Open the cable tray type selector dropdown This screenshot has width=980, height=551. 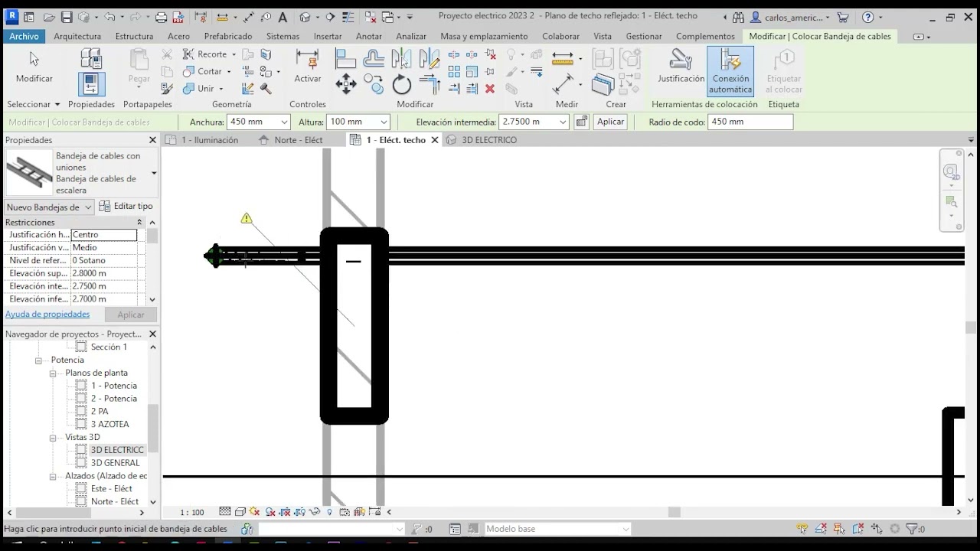coord(154,173)
